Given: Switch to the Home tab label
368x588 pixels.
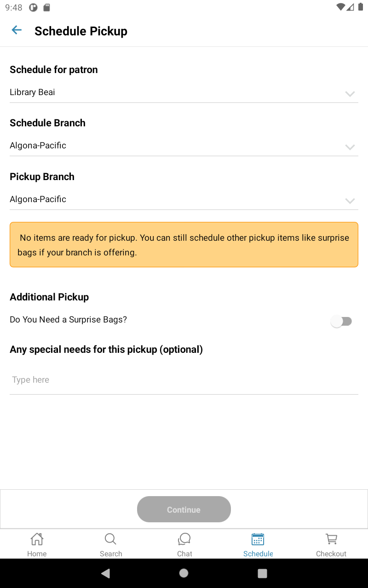Looking at the screenshot, I should [x=37, y=554].
